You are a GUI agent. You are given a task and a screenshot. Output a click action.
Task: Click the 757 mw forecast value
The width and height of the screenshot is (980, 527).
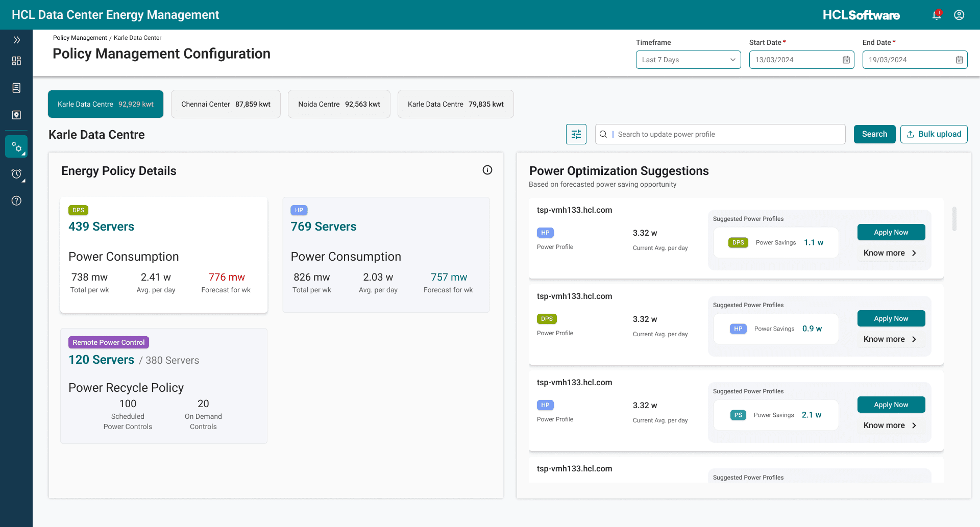point(449,277)
